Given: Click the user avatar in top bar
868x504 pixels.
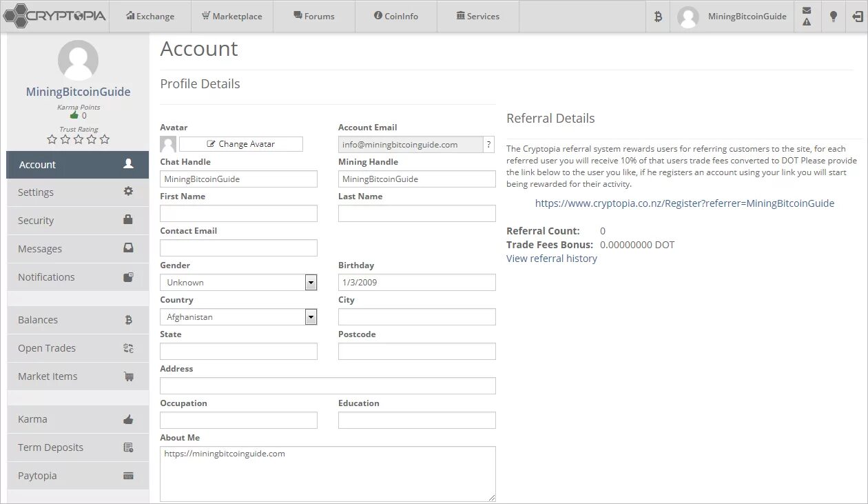Looking at the screenshot, I should pyautogui.click(x=688, y=17).
